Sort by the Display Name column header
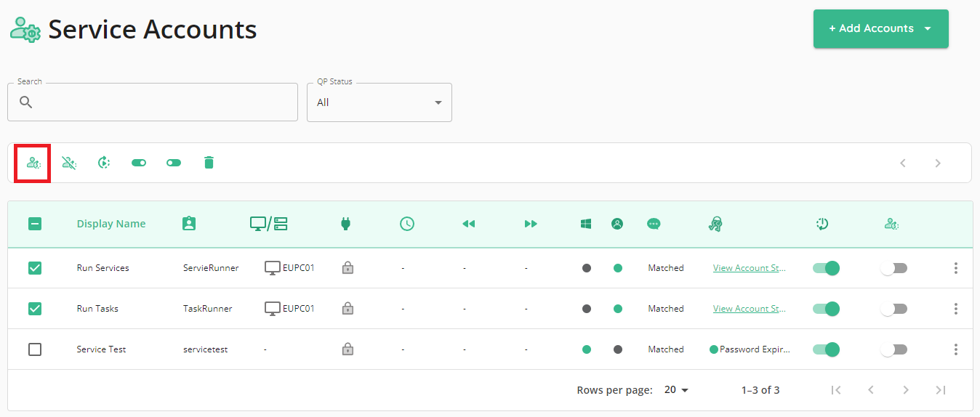 [111, 224]
